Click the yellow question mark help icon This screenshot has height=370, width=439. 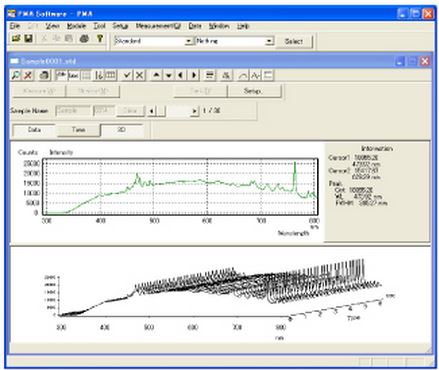point(99,39)
